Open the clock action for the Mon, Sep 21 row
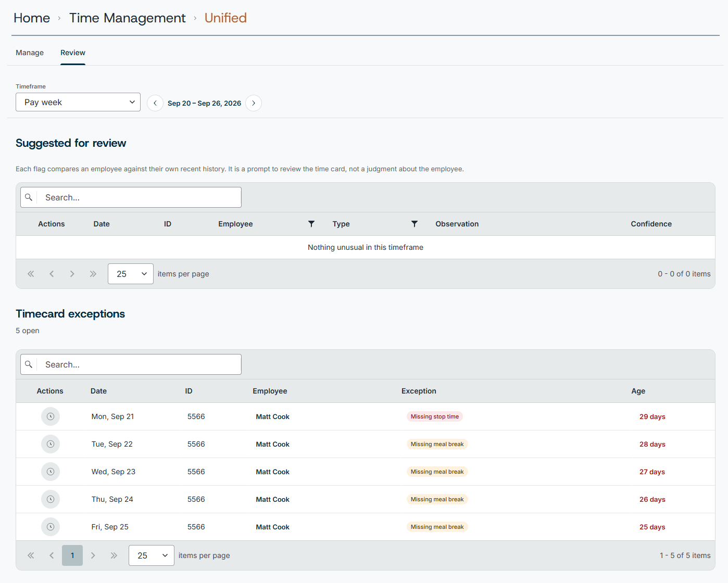Screen dimensions: 728x583 (51, 416)
